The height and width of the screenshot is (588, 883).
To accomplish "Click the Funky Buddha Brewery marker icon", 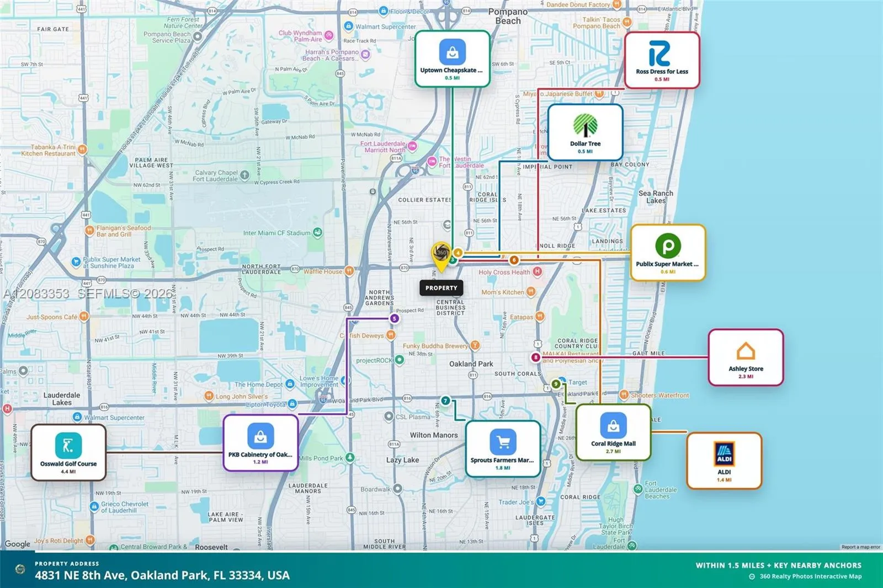I will pyautogui.click(x=475, y=346).
